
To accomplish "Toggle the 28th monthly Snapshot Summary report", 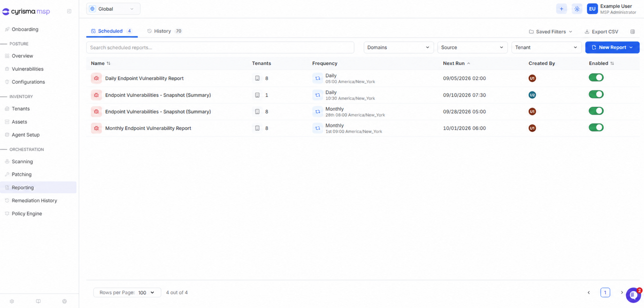I will 596,111.
